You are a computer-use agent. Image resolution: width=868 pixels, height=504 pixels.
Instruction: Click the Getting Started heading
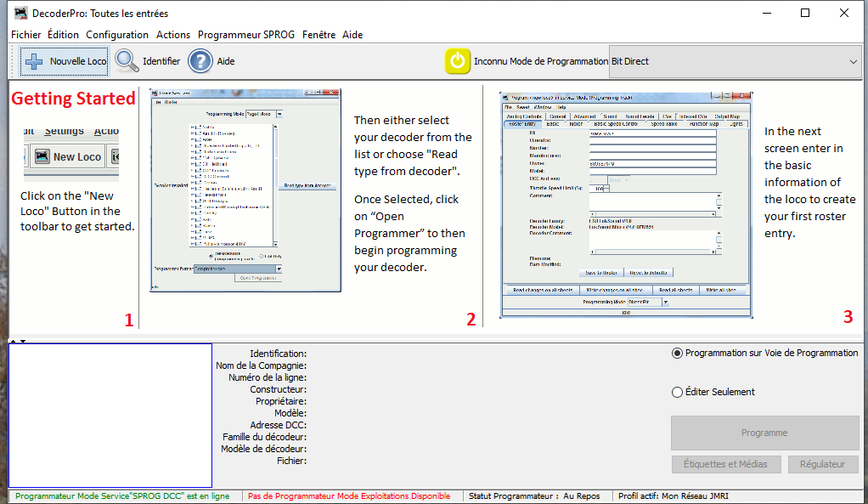coord(73,98)
